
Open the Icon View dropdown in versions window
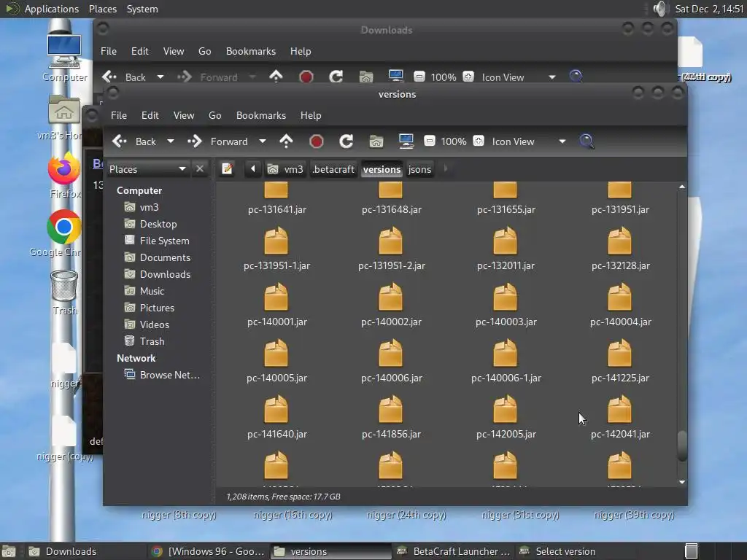pyautogui.click(x=562, y=141)
